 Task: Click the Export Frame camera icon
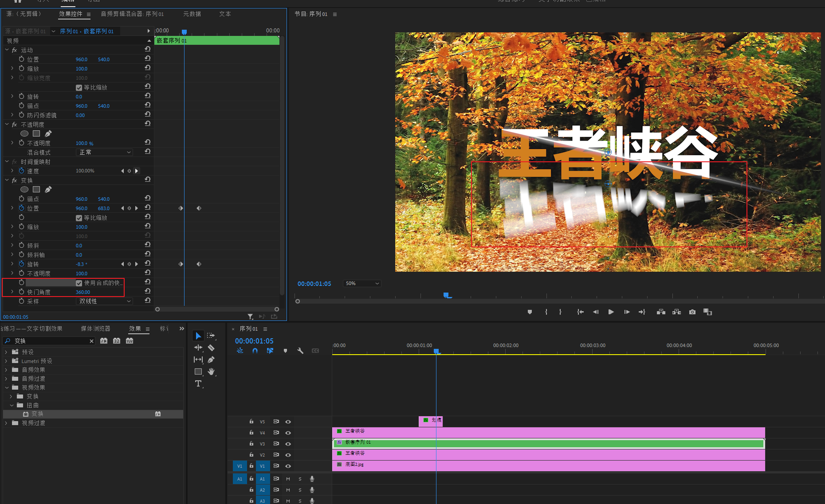(x=692, y=312)
